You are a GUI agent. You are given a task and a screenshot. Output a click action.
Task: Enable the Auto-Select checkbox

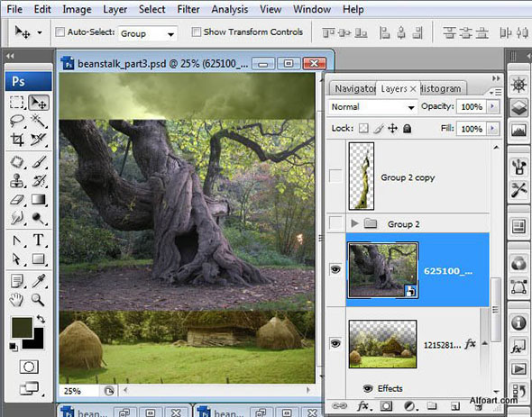tap(60, 32)
